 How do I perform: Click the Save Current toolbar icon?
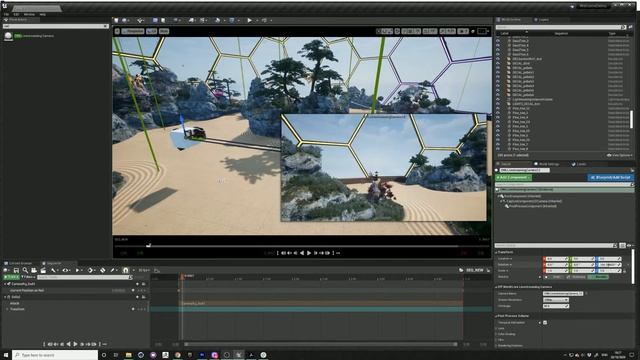tap(117, 20)
